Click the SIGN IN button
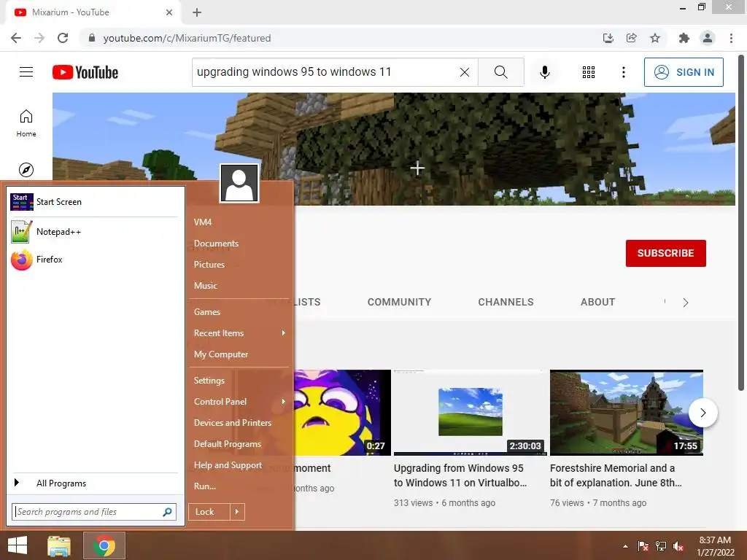747x560 pixels. pos(684,72)
